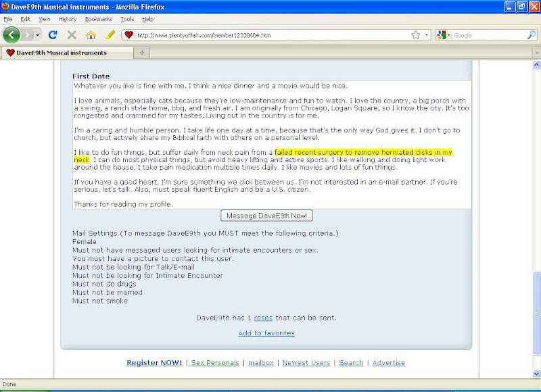Click the yellow highlighter toolbar icon

click(110, 35)
